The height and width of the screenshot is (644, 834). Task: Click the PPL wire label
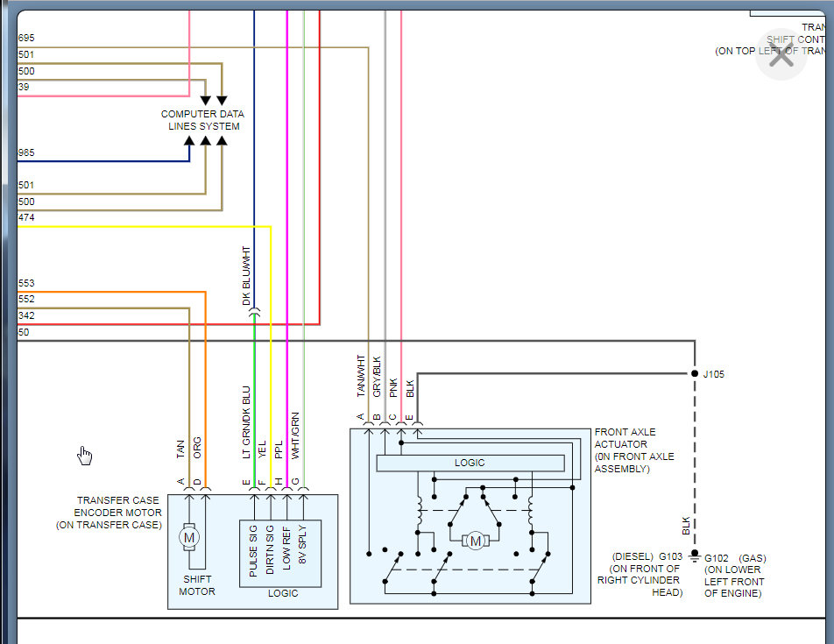[279, 449]
